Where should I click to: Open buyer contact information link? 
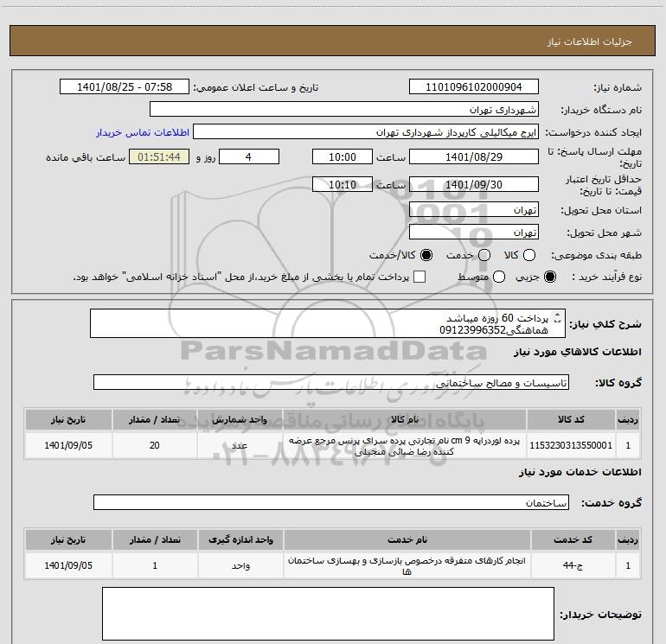pos(143,132)
